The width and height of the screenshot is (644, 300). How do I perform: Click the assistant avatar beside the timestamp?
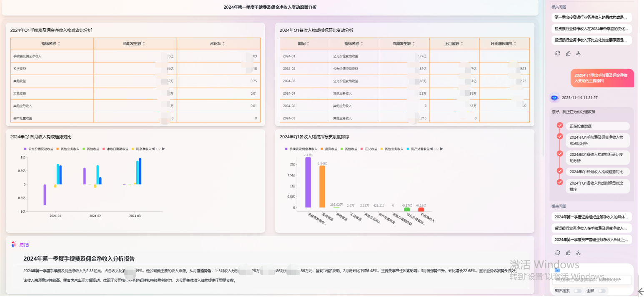554,97
